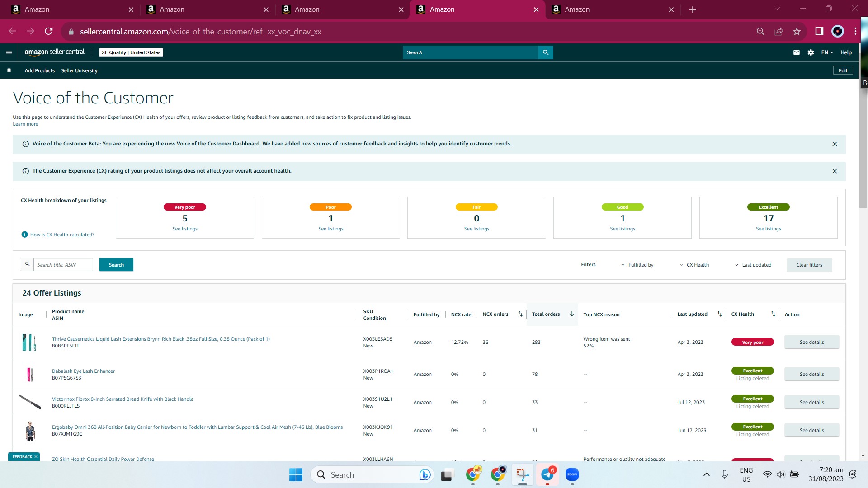Viewport: 868px width, 488px height.
Task: Open the Seller Central hamburger menu
Action: pos(9,52)
